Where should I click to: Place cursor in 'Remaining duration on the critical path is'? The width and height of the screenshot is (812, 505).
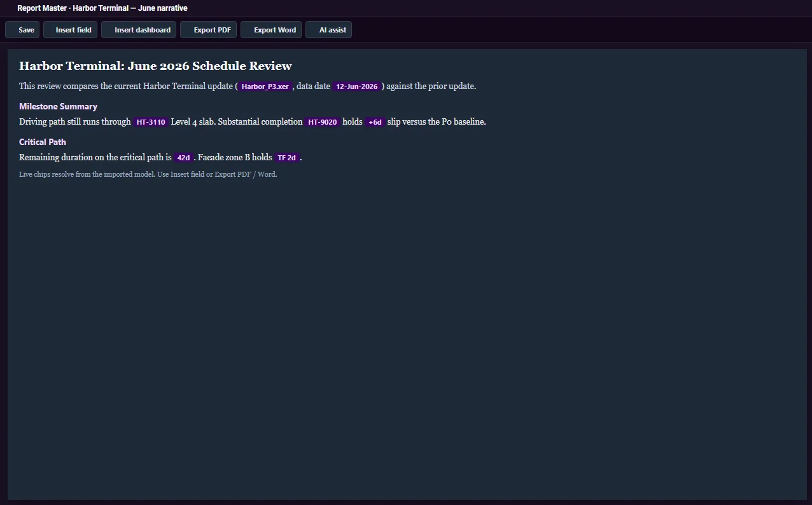(x=95, y=157)
